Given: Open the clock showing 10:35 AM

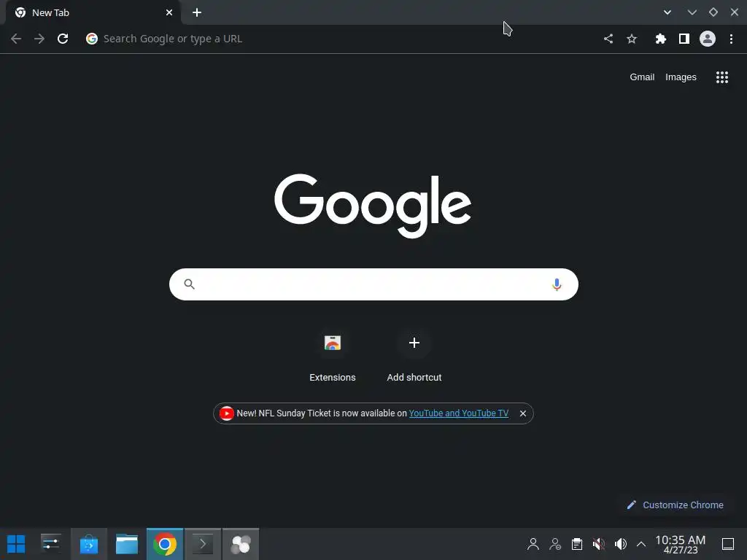Looking at the screenshot, I should tap(680, 544).
